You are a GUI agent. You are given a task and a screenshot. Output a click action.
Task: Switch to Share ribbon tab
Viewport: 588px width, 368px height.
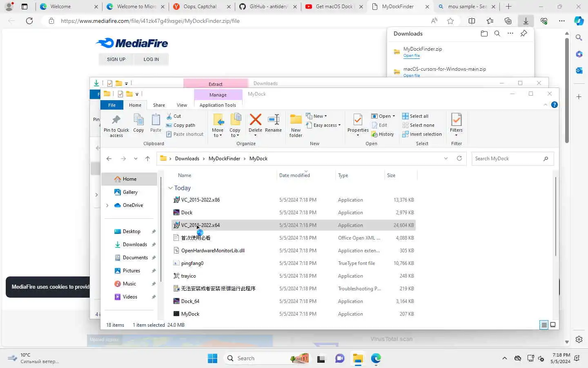tap(159, 105)
